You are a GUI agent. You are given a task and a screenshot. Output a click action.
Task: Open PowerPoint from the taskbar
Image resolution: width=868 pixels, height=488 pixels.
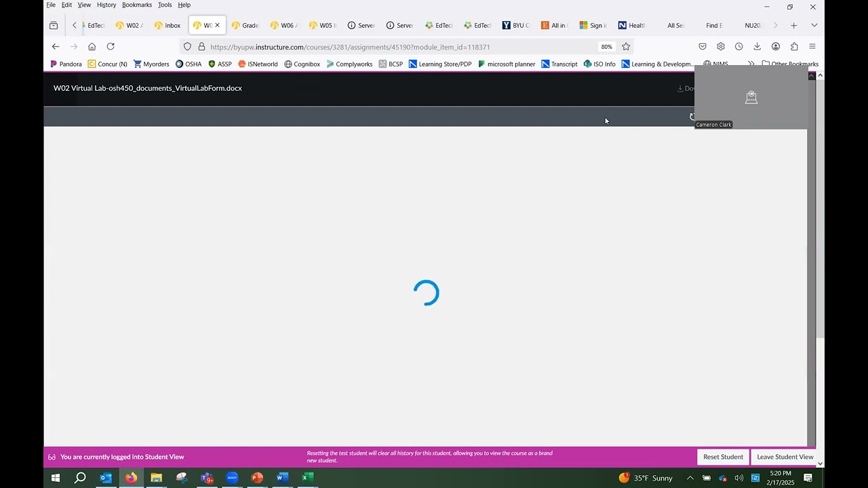coord(257,478)
